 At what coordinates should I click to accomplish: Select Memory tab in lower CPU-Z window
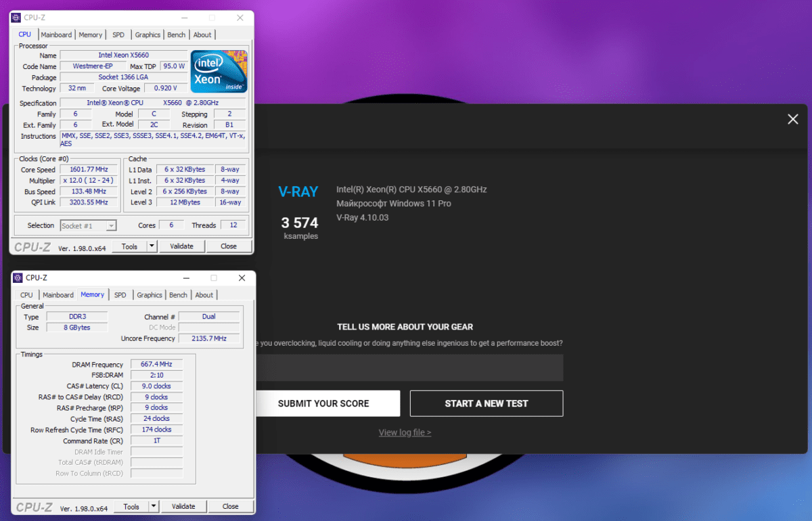tap(93, 294)
